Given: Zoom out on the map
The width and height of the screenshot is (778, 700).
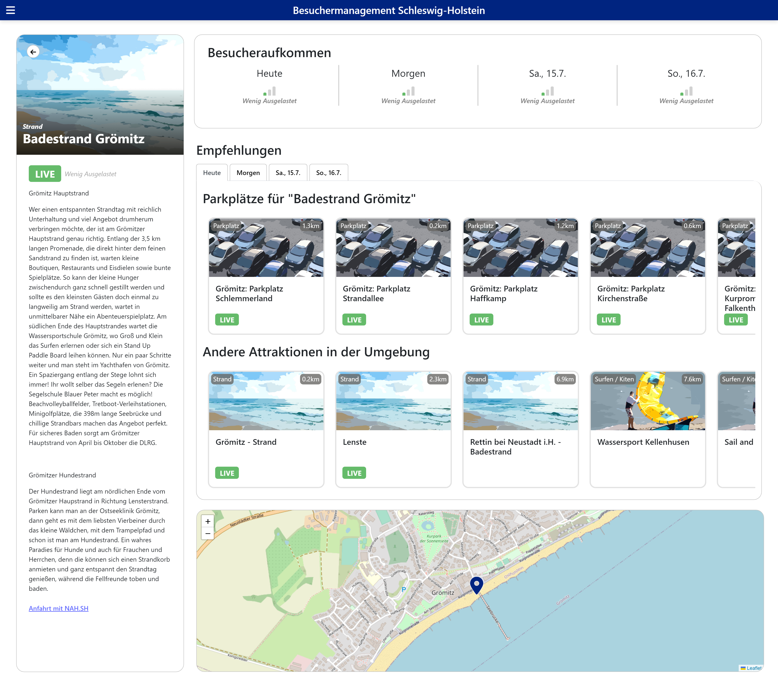Looking at the screenshot, I should (208, 534).
